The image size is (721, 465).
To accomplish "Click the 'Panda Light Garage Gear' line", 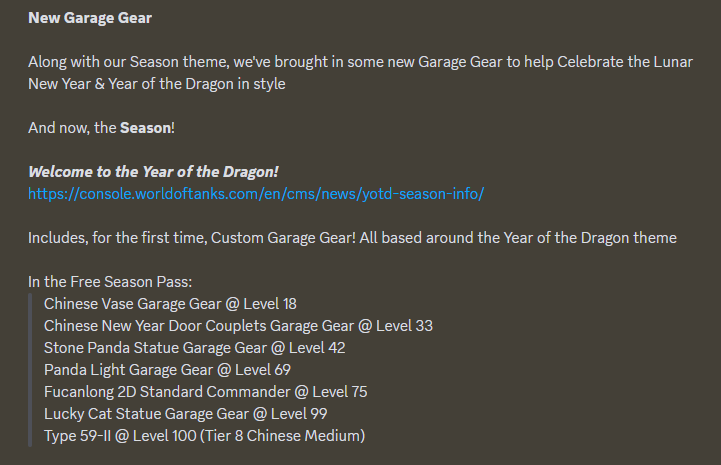I will pyautogui.click(x=167, y=370).
